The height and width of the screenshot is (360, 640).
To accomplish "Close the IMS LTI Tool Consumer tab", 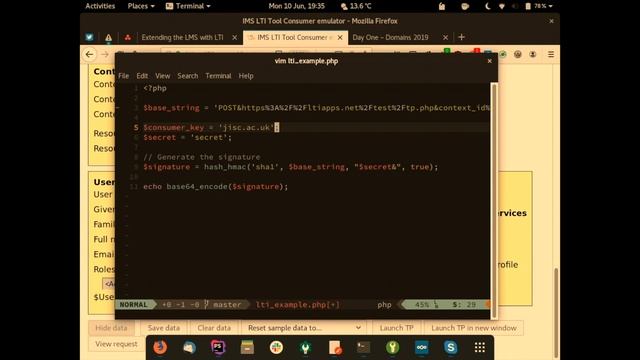I will click(x=340, y=38).
